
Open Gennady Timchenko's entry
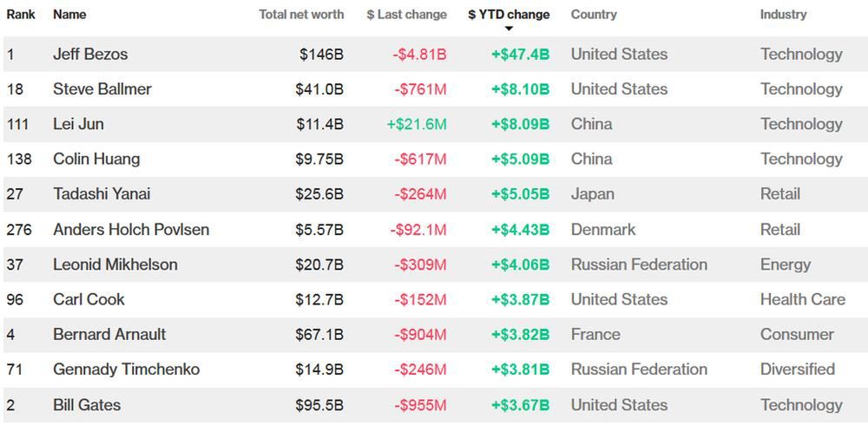126,369
